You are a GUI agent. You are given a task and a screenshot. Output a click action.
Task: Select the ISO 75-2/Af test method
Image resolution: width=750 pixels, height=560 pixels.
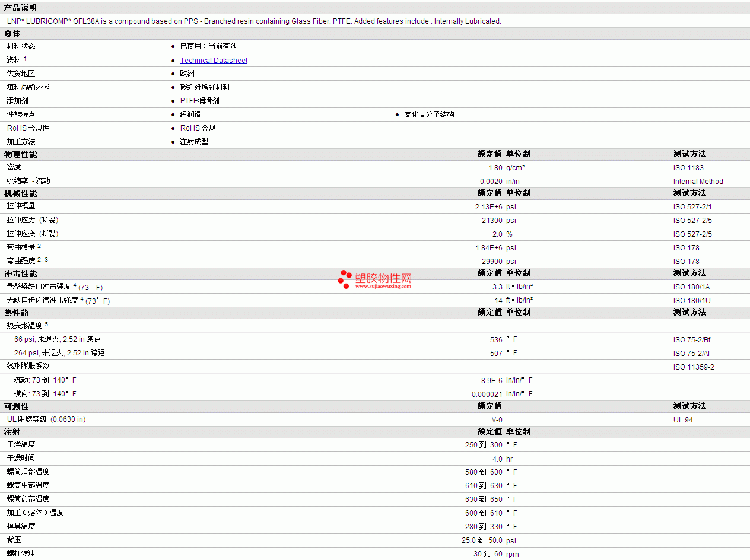pyautogui.click(x=692, y=354)
